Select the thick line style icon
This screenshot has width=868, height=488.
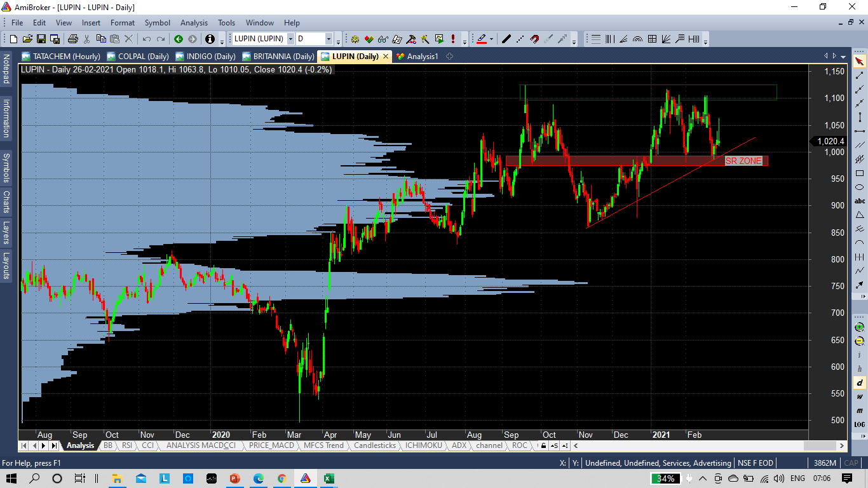coord(506,39)
